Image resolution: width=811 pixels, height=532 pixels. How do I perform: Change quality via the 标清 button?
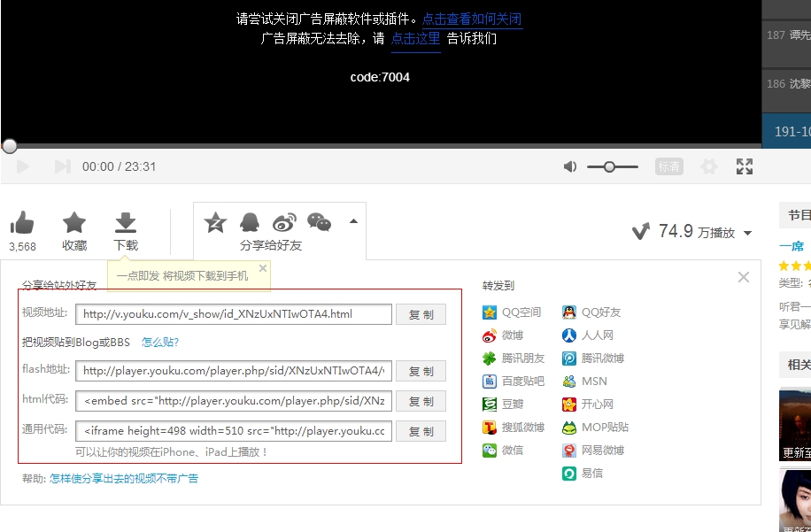pos(668,166)
